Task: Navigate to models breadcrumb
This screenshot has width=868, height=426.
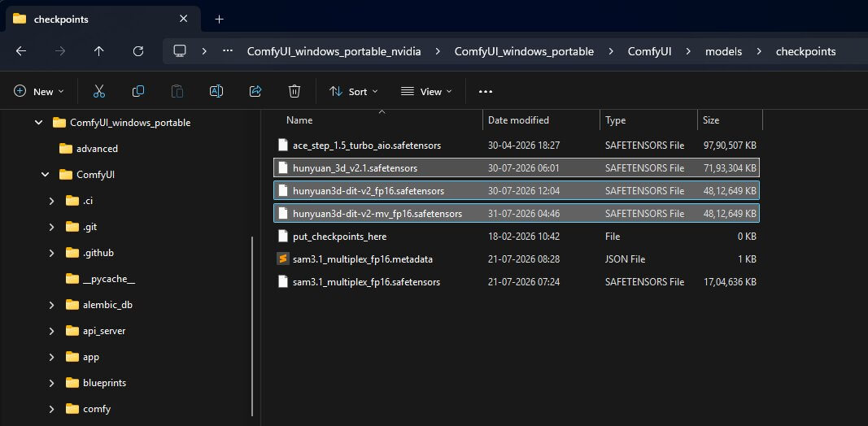Action: tap(723, 51)
